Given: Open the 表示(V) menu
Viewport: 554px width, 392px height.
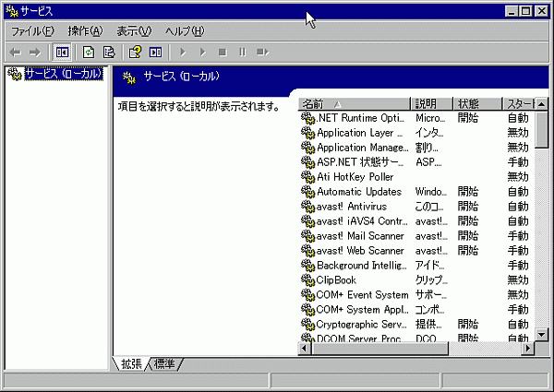Looking at the screenshot, I should pos(134,31).
